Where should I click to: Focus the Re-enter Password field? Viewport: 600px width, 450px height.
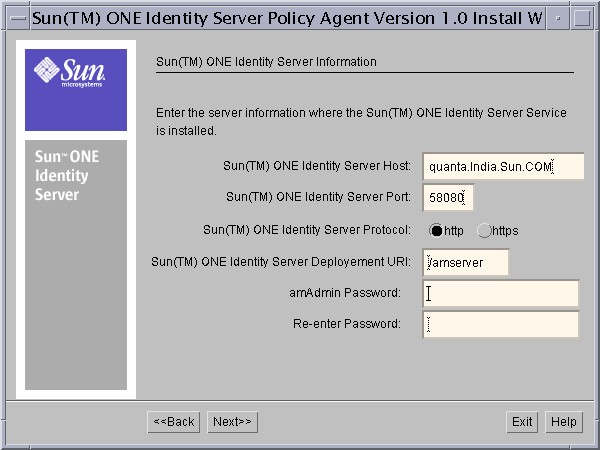[501, 324]
